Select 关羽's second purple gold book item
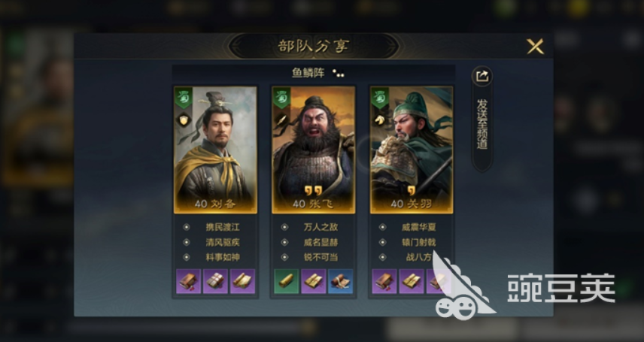The image size is (644, 342). [412, 281]
